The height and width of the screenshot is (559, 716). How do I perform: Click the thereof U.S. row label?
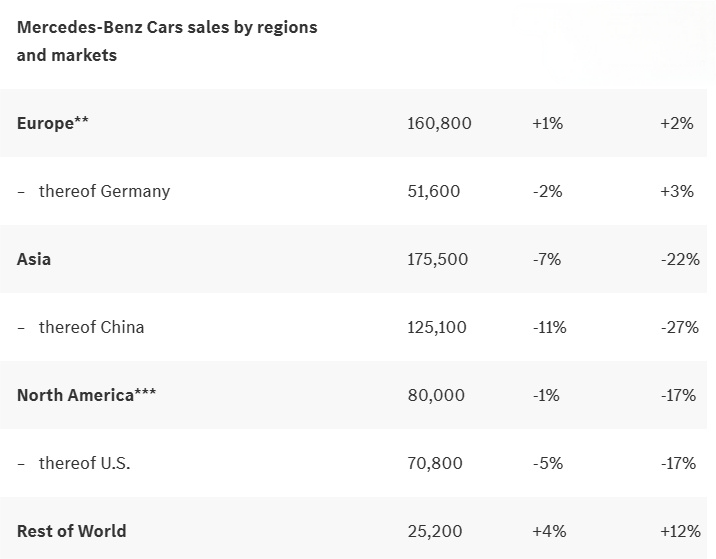pos(85,463)
